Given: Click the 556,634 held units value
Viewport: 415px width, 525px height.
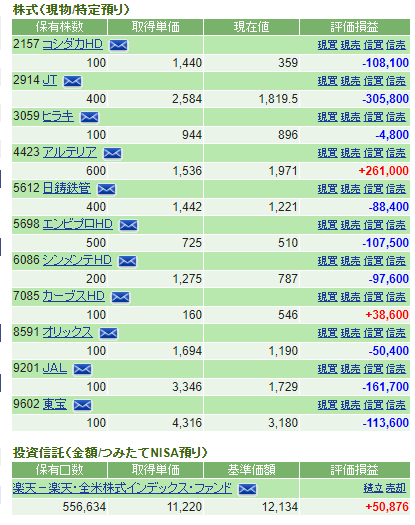Looking at the screenshot, I should tap(84, 507).
